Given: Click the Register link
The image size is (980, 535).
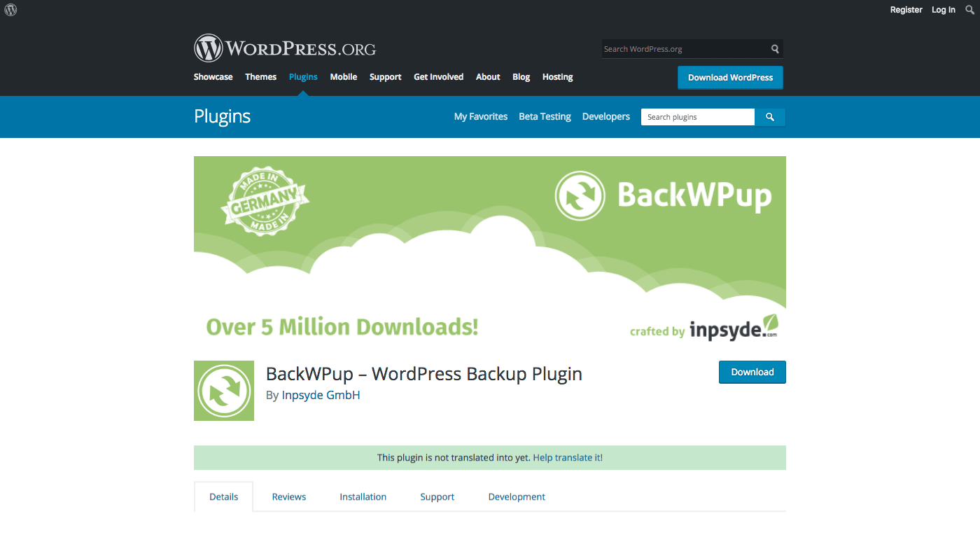Looking at the screenshot, I should [906, 10].
